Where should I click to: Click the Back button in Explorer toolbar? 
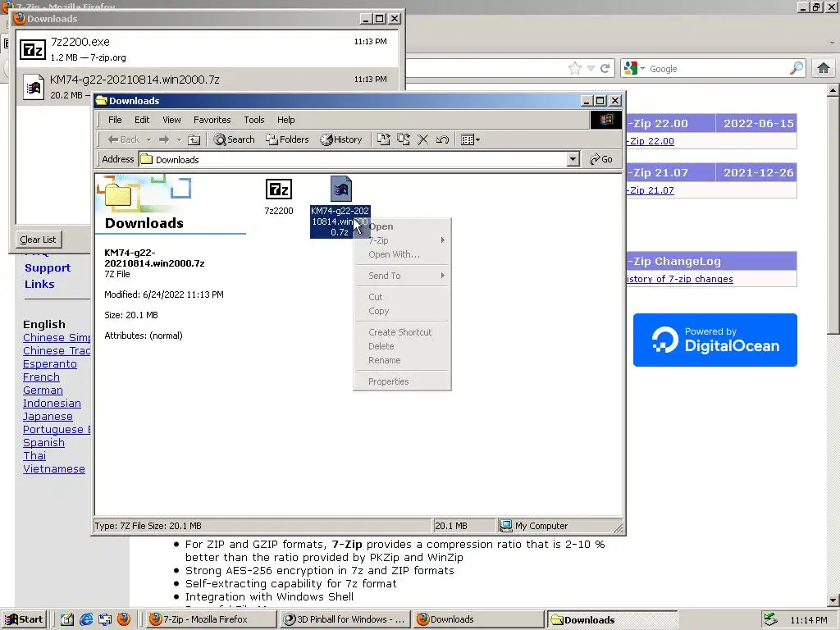123,139
